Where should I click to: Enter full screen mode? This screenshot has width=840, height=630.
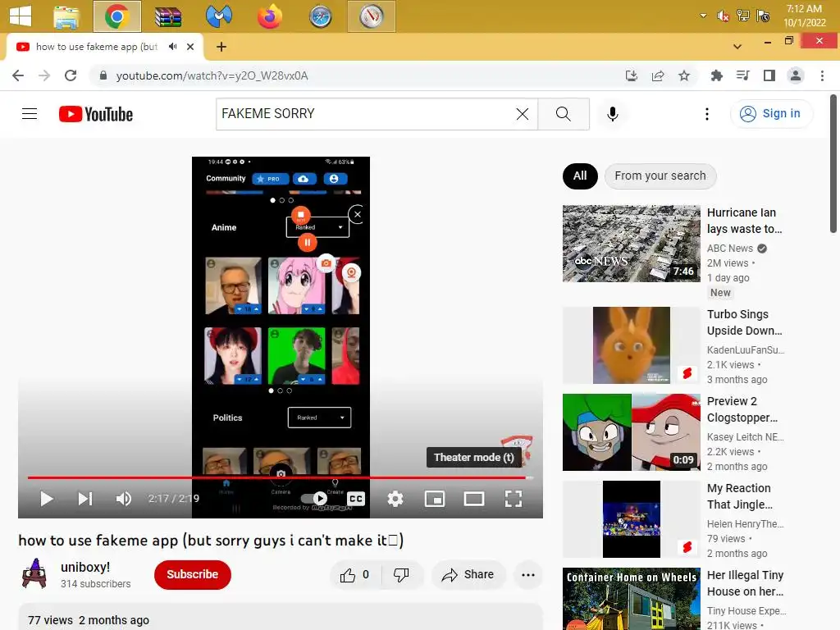point(514,499)
